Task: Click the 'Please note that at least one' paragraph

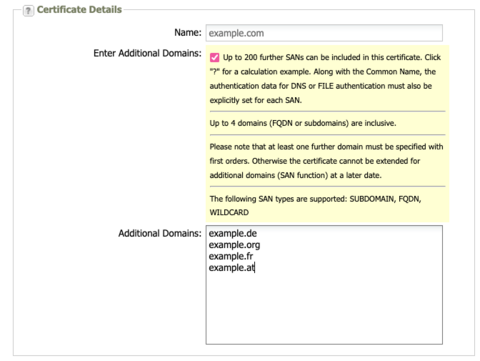Action: [x=326, y=161]
